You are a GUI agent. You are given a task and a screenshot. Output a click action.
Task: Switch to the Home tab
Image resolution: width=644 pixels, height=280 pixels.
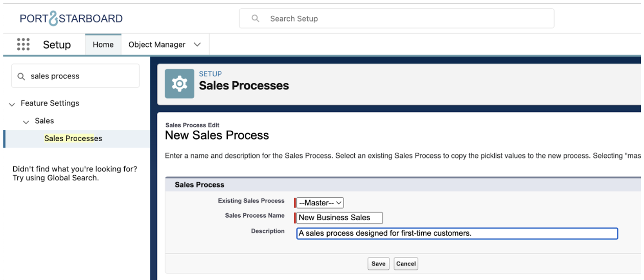pyautogui.click(x=103, y=44)
